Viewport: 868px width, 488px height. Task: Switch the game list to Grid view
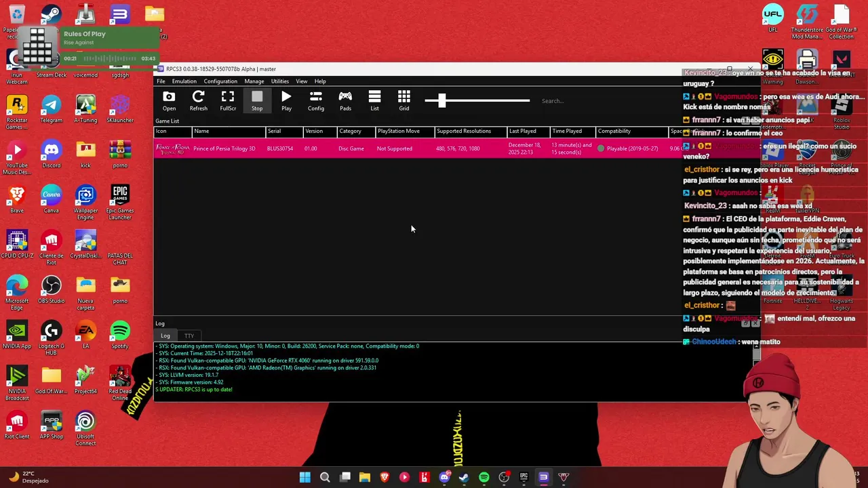tap(404, 101)
